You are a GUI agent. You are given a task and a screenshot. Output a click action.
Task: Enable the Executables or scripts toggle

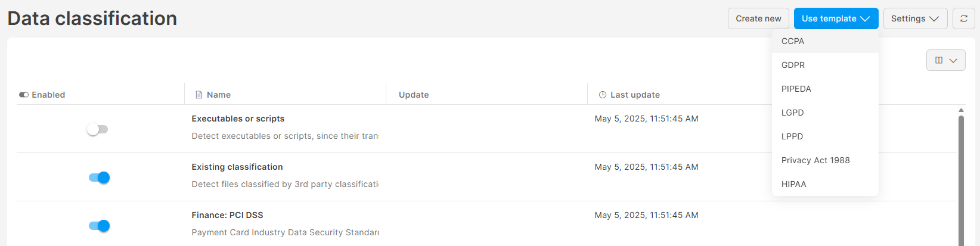click(97, 129)
